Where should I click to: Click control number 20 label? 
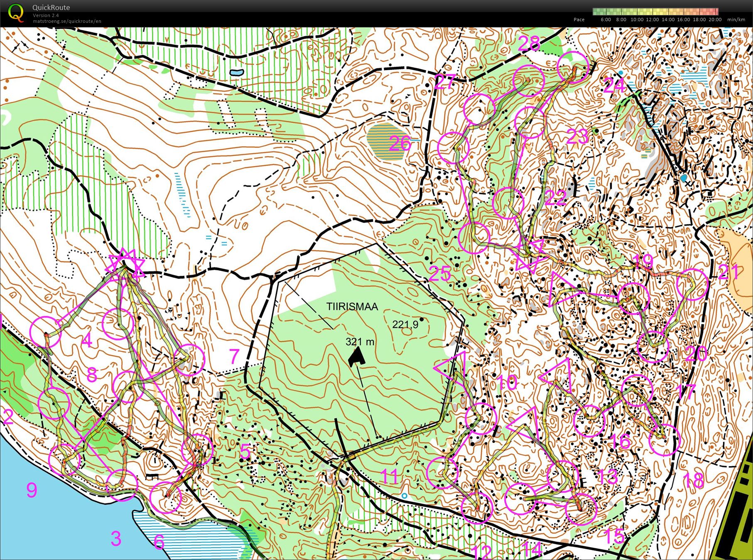click(x=697, y=354)
